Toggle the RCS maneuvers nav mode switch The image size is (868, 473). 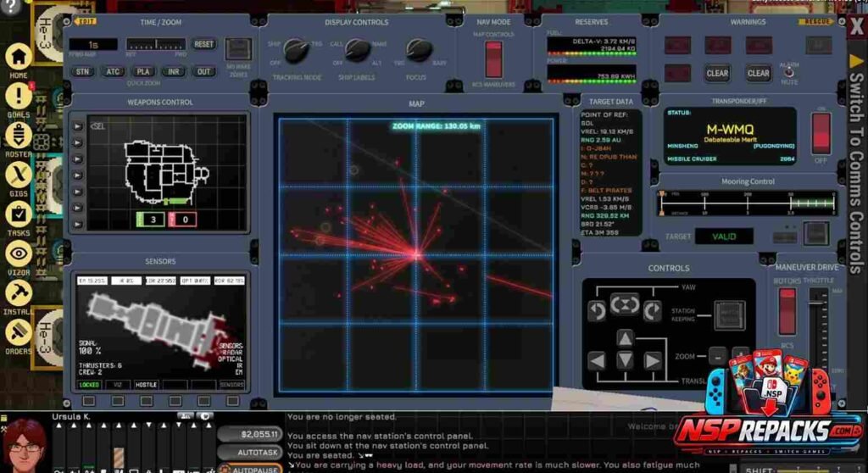coord(493,59)
